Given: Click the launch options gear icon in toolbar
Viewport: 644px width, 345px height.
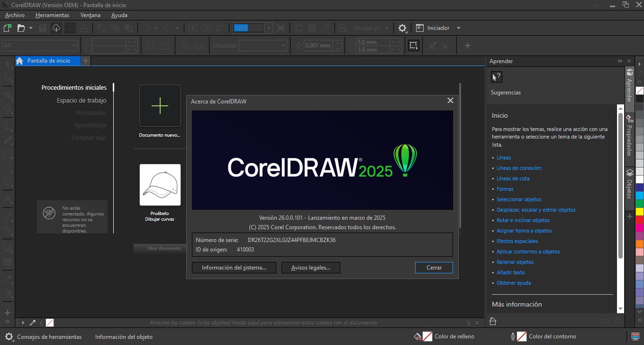Looking at the screenshot, I should tap(402, 28).
